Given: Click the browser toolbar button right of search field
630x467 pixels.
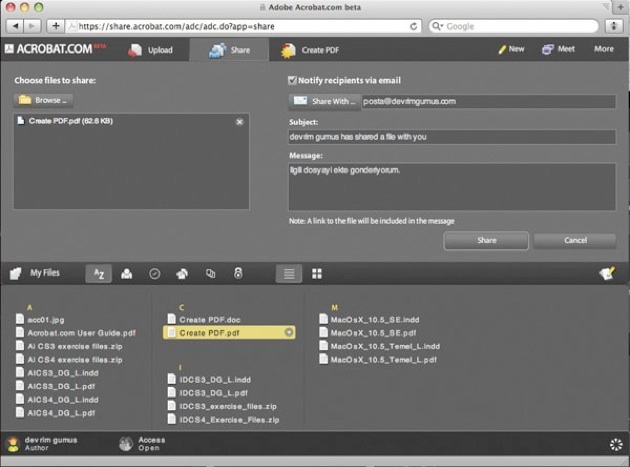Looking at the screenshot, I should [614, 26].
